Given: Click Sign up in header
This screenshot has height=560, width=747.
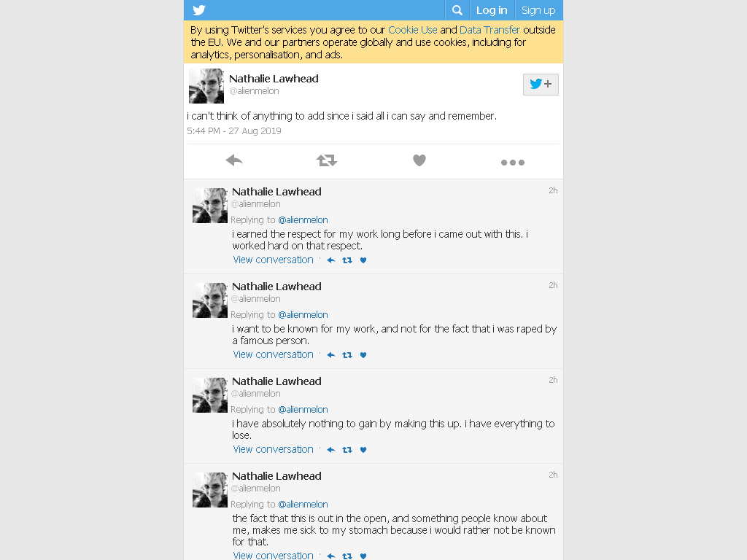Looking at the screenshot, I should point(538,10).
